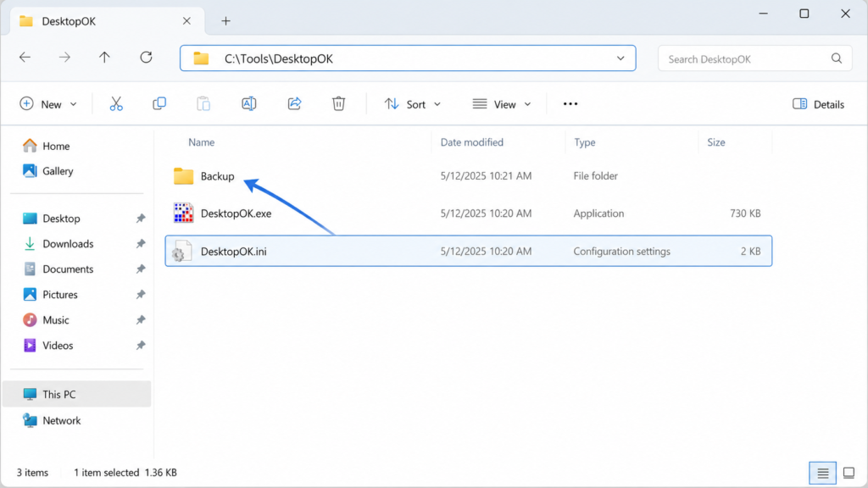
Task: Open Downloads in the sidebar
Action: (x=58, y=244)
